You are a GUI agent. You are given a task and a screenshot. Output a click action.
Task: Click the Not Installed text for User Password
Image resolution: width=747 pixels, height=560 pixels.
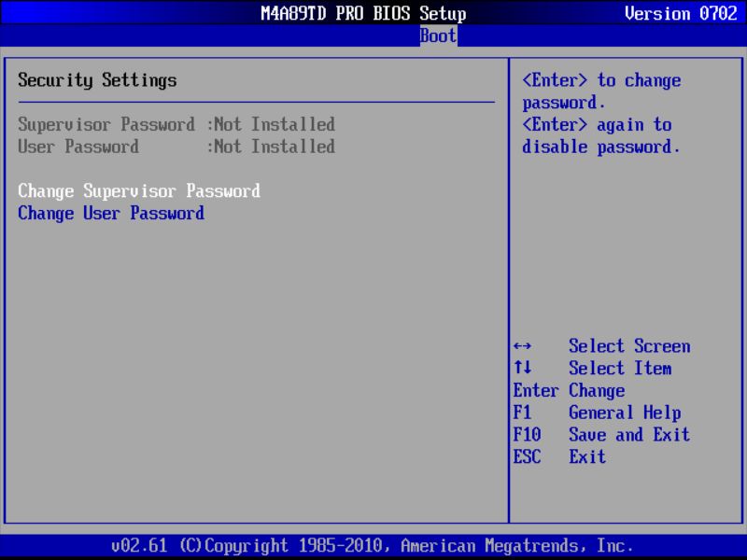coord(271,147)
